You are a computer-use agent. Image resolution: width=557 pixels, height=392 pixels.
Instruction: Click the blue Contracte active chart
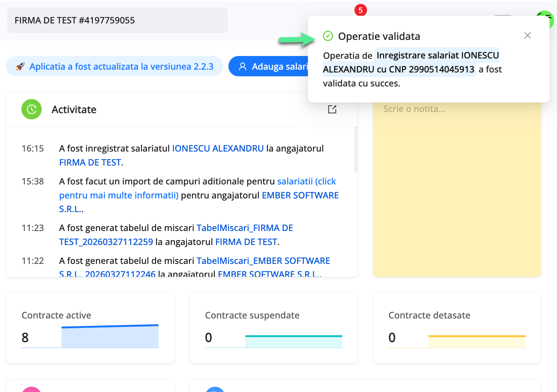click(x=110, y=336)
